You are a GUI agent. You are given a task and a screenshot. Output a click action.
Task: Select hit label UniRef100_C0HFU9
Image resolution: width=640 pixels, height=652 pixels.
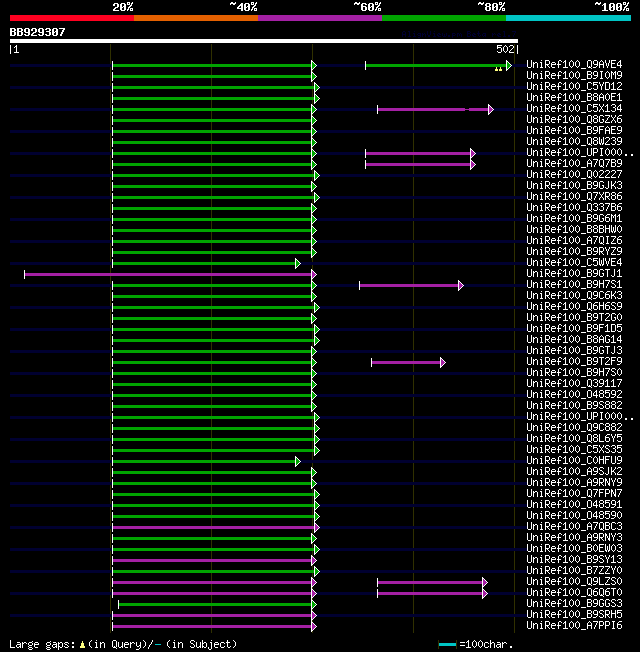tap(574, 461)
